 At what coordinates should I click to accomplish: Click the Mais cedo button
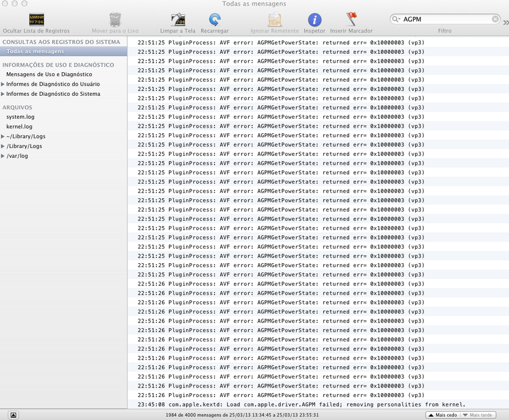pos(442,415)
